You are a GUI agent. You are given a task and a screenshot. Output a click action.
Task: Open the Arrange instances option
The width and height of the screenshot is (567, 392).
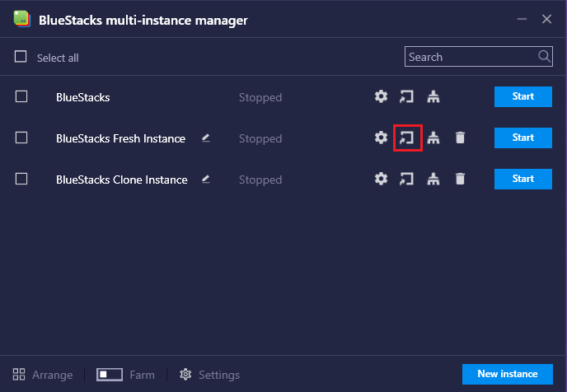point(43,375)
